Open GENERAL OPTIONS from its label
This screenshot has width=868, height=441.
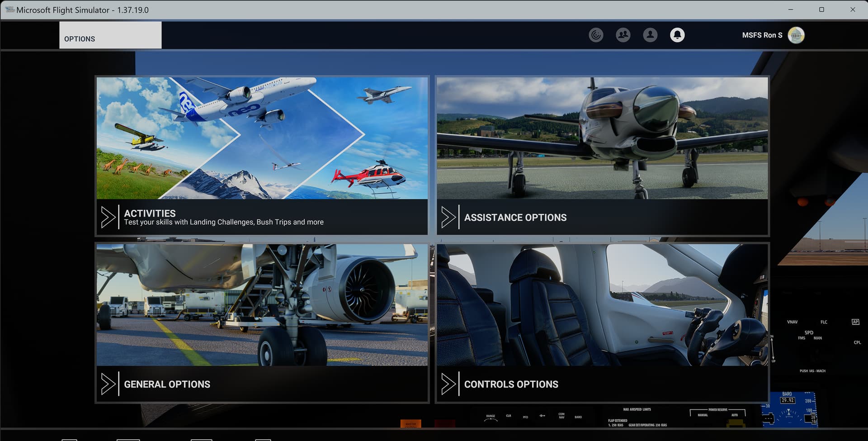[167, 384]
